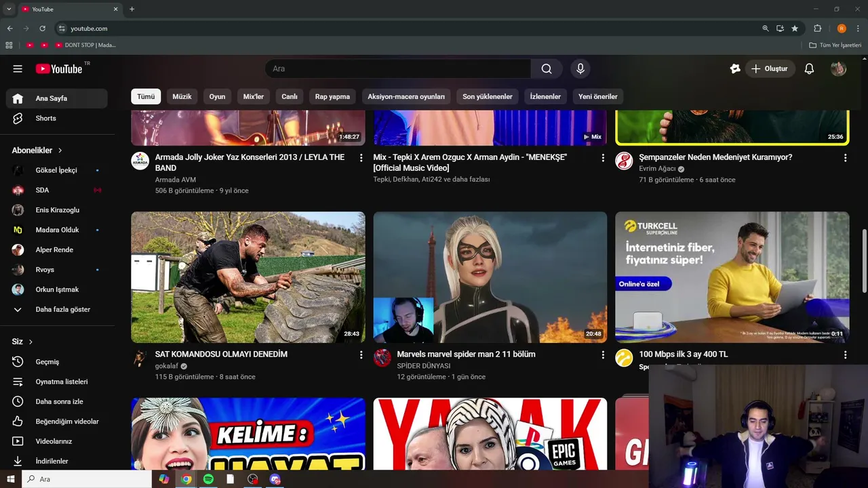
Task: Open Marvels spider man 2 thumbnail
Action: (x=490, y=277)
